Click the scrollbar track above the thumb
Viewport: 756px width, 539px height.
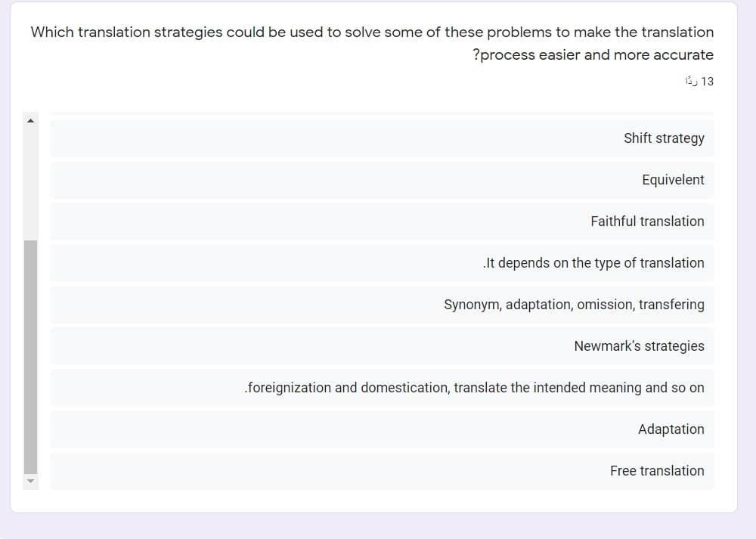(x=30, y=184)
